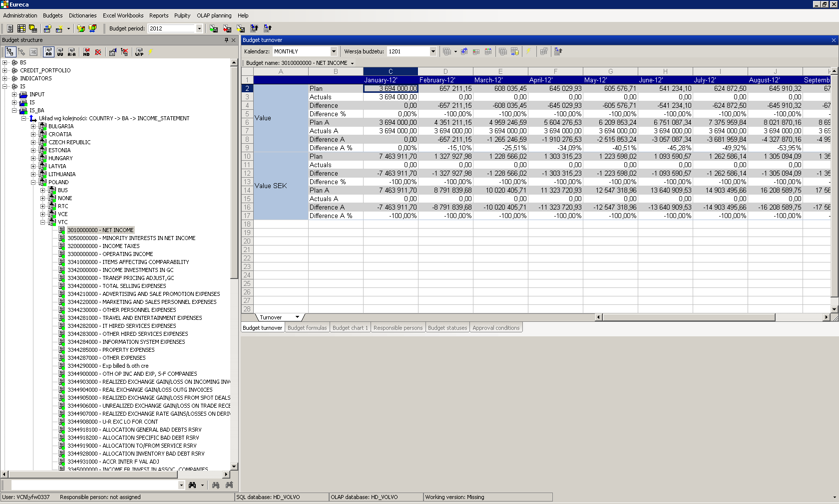
Task: Select 3200000000 - INCOME TAXES tree item
Action: click(103, 246)
